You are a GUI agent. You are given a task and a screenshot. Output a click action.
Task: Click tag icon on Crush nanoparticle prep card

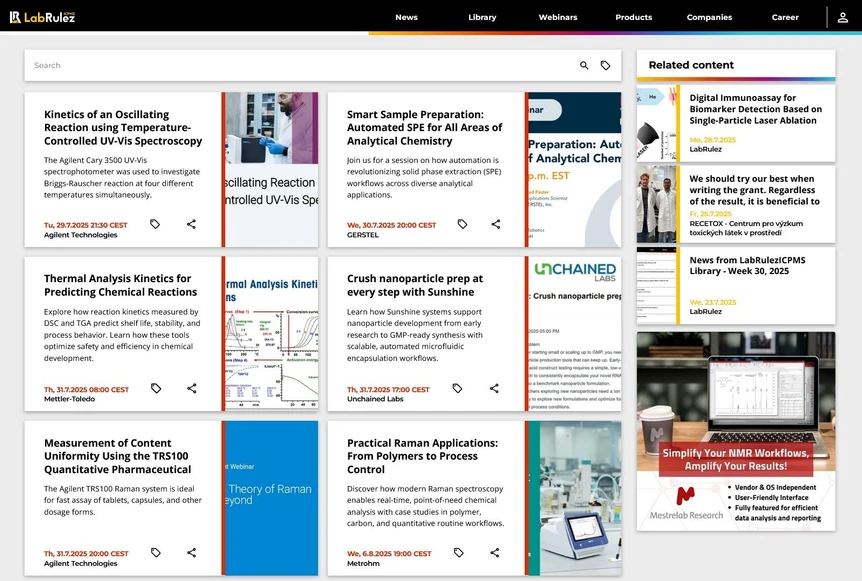coord(457,388)
